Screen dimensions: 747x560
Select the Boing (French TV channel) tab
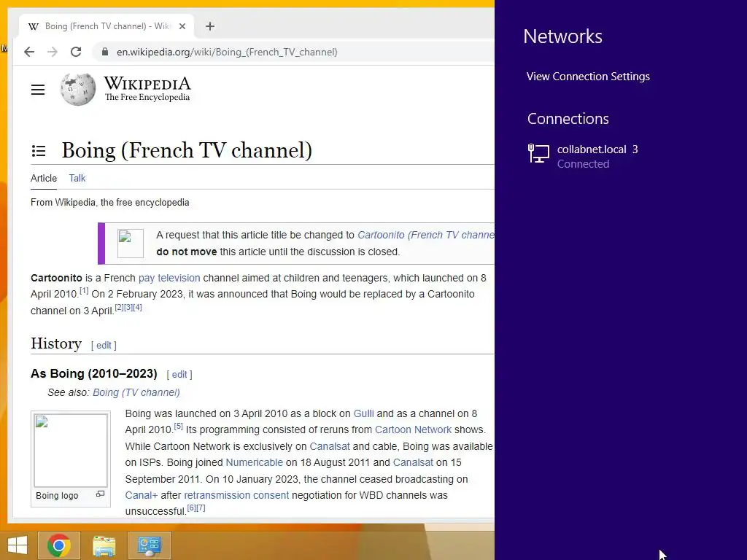(107, 26)
